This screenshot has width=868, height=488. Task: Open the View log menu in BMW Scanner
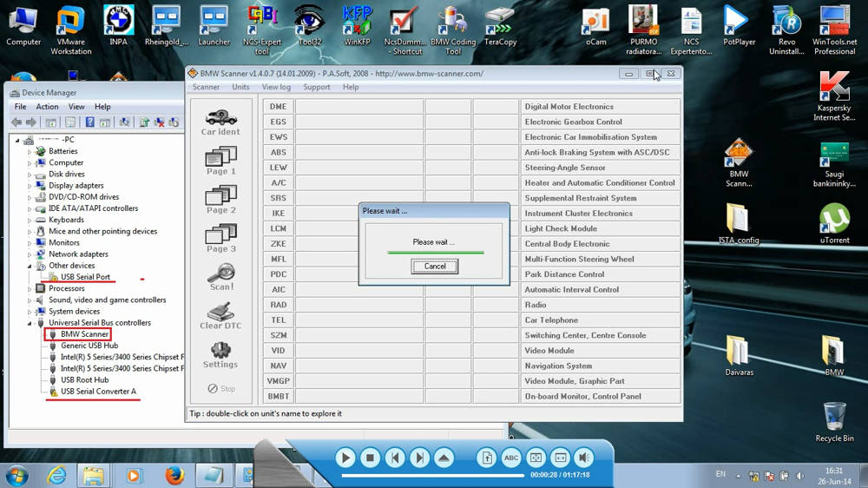point(276,87)
